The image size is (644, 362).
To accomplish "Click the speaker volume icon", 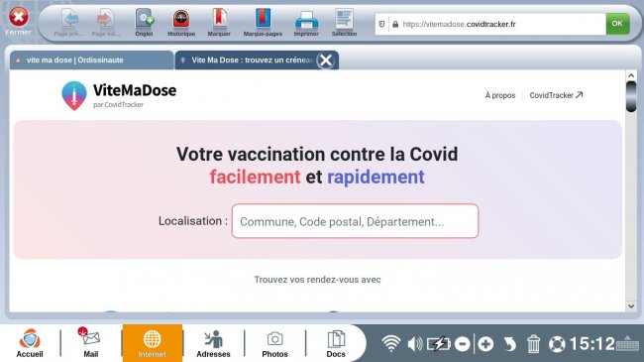I will (x=415, y=344).
